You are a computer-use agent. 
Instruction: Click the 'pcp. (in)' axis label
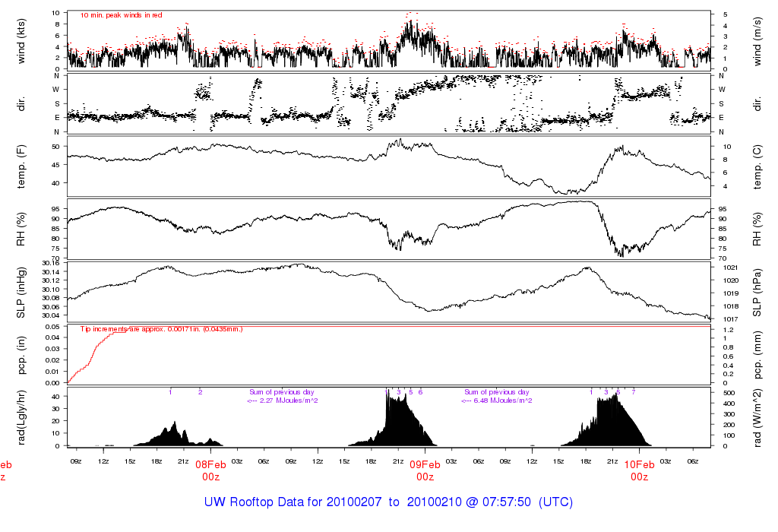tap(21, 356)
